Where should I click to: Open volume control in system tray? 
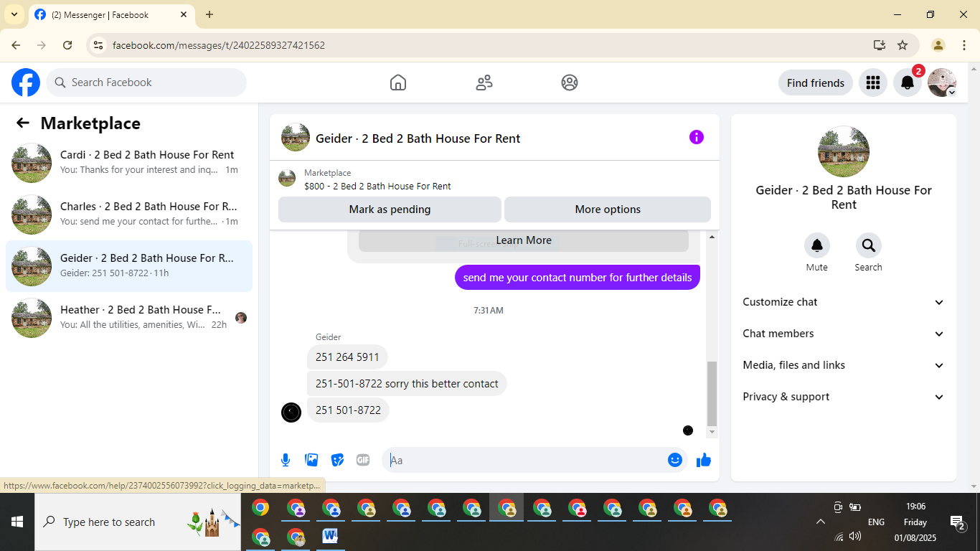[855, 536]
